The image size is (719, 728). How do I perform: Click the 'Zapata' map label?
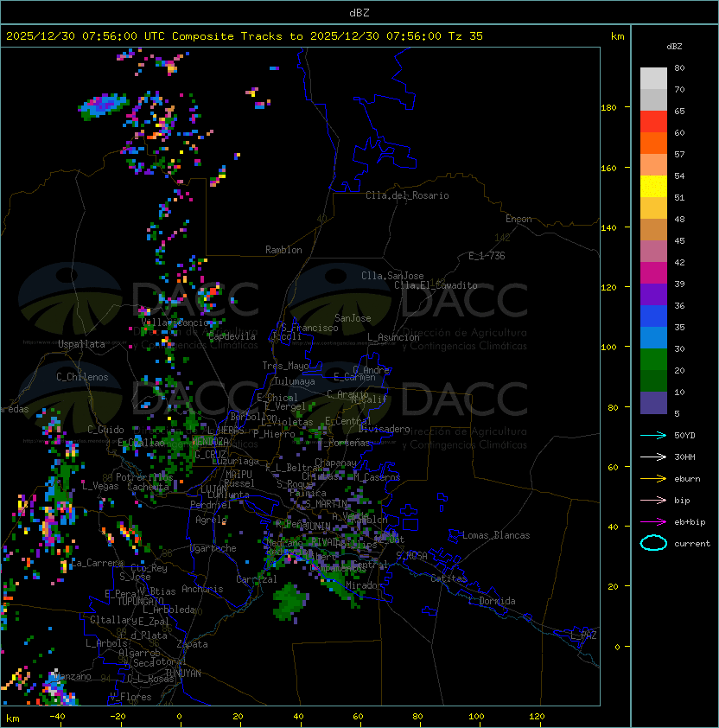[192, 644]
